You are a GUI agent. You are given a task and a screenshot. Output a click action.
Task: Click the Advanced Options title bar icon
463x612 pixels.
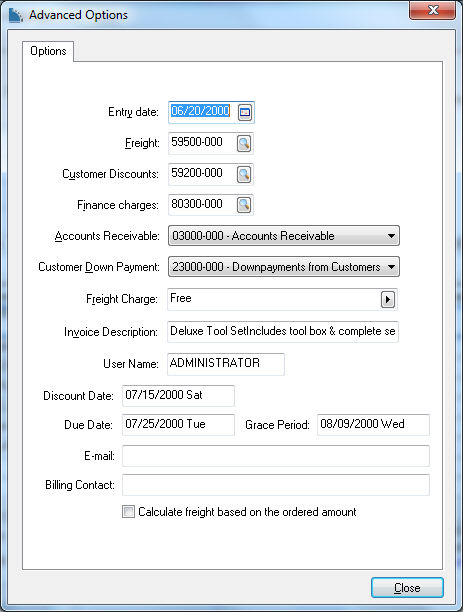16,15
